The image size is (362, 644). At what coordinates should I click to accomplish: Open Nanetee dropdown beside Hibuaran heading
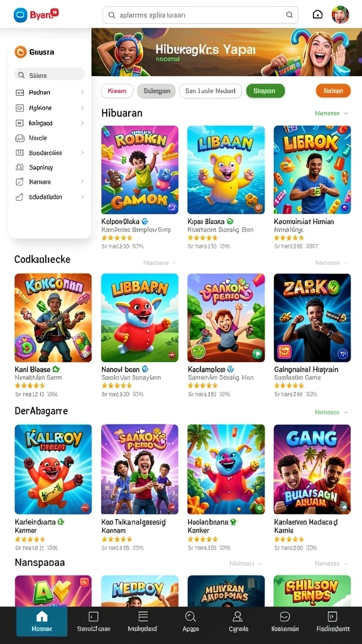coord(332,113)
